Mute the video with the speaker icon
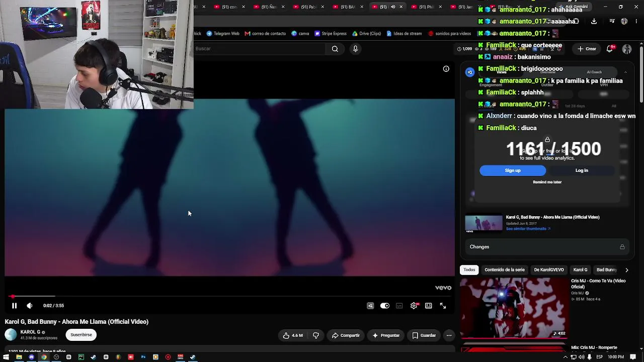644x362 pixels. [30, 306]
